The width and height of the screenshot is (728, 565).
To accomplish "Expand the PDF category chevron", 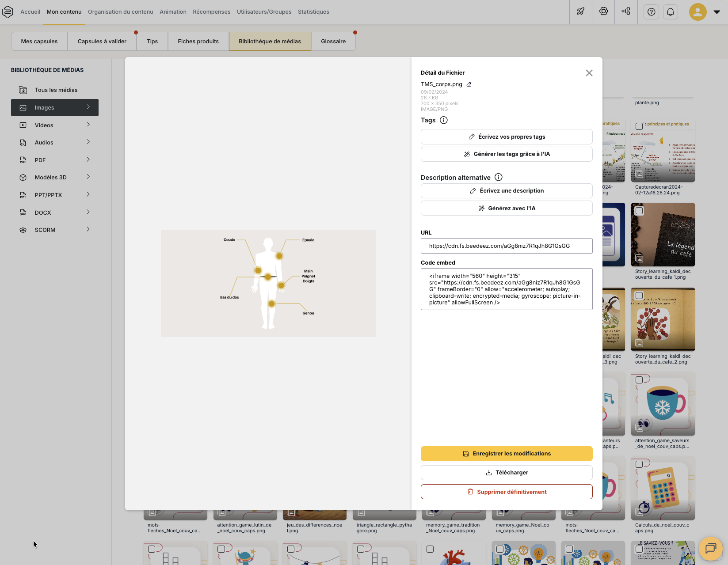I will coord(88,159).
